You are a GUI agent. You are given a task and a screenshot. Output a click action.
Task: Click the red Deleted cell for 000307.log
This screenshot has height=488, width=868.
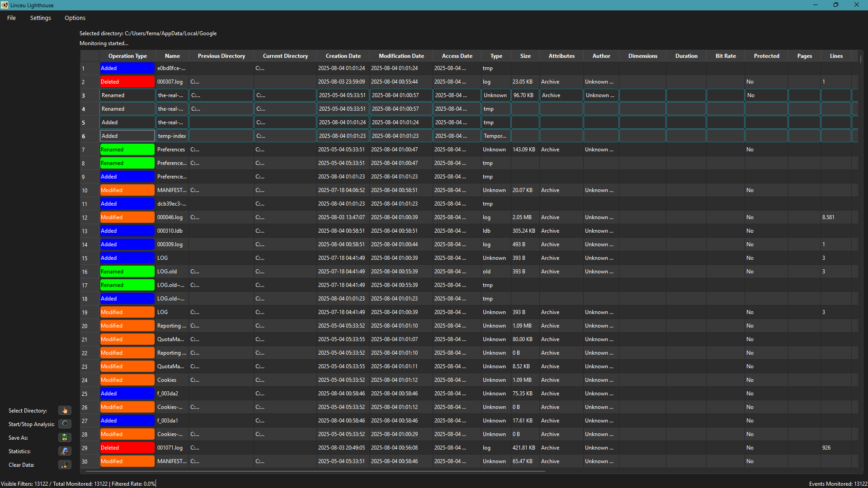tap(127, 82)
